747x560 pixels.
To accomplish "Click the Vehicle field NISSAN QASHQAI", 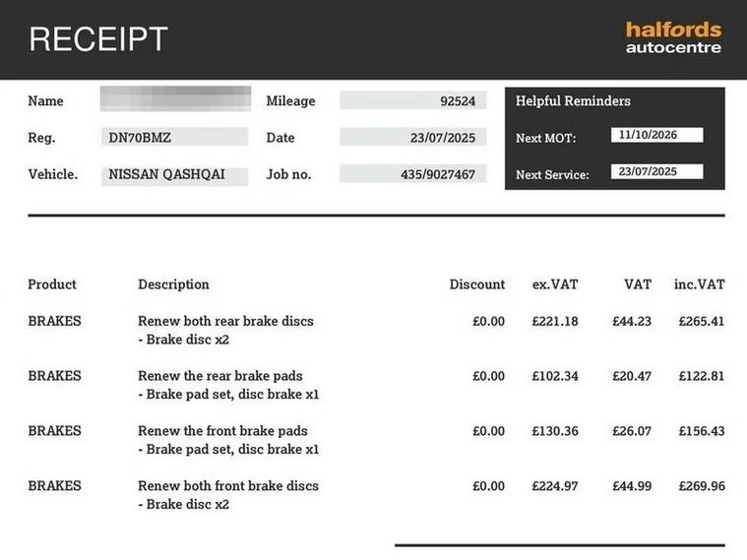I will click(174, 174).
